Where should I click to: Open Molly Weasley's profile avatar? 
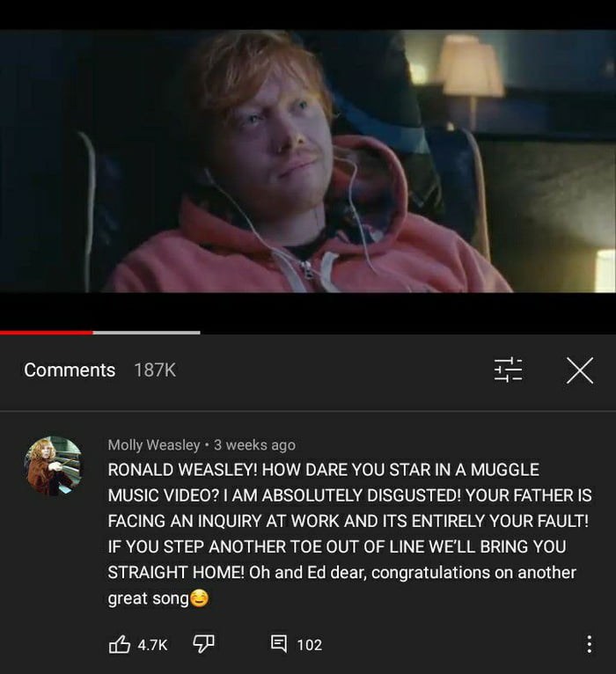[x=54, y=465]
